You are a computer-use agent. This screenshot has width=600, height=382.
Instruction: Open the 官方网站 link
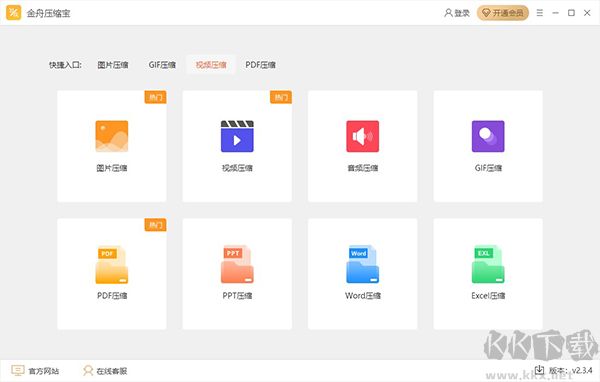pyautogui.click(x=44, y=371)
